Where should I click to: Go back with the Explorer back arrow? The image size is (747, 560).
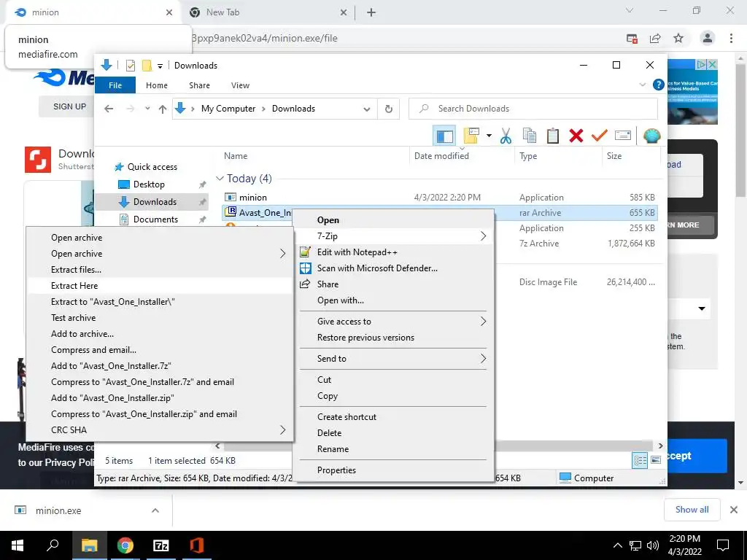tap(109, 109)
